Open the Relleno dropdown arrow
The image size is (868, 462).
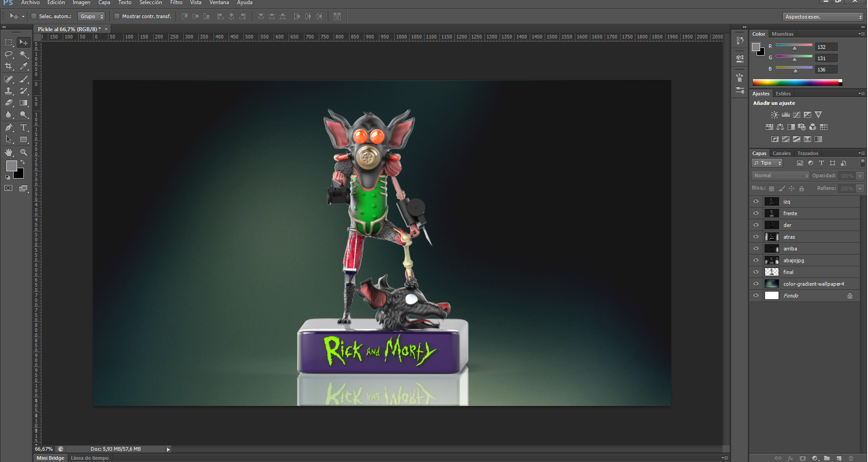(860, 188)
